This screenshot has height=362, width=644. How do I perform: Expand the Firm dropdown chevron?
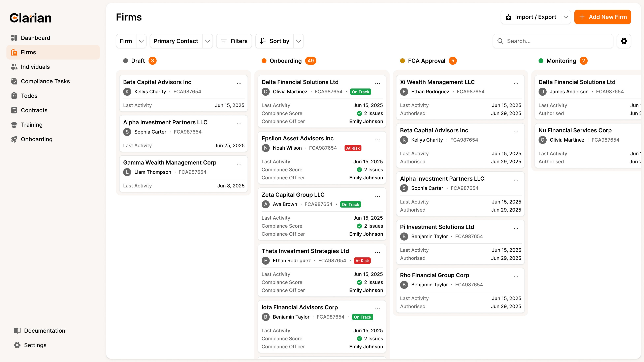pos(141,41)
